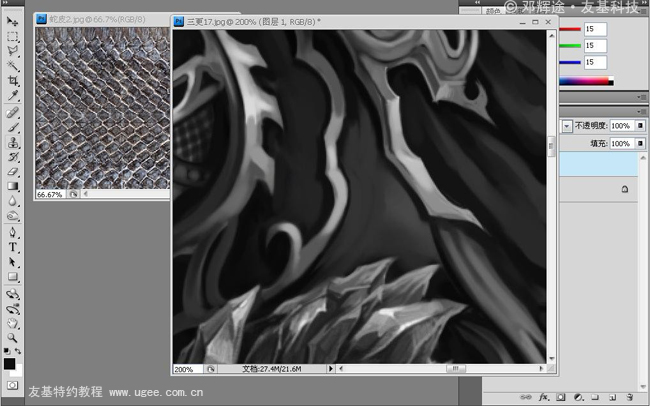Screen dimensions: 650x406
Task: Activate the Crop tool
Action: tap(13, 80)
